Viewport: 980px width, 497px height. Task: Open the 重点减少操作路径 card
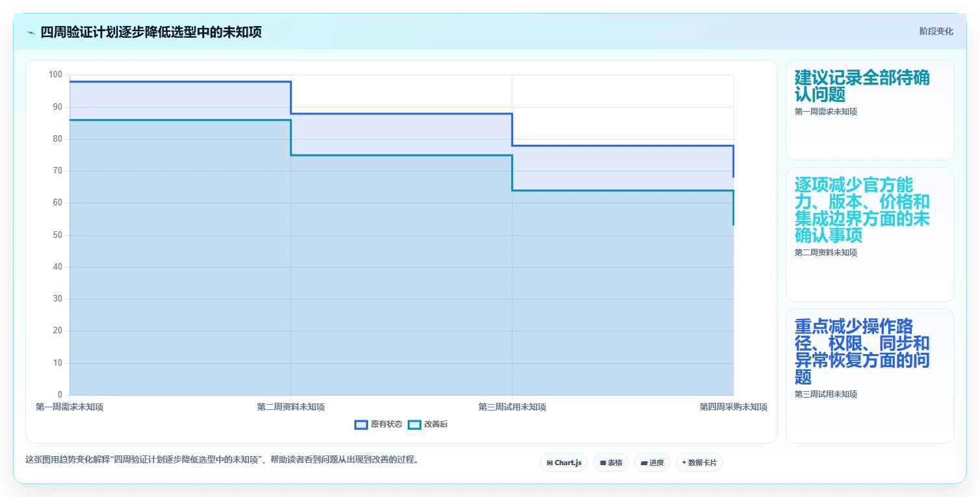click(x=869, y=376)
